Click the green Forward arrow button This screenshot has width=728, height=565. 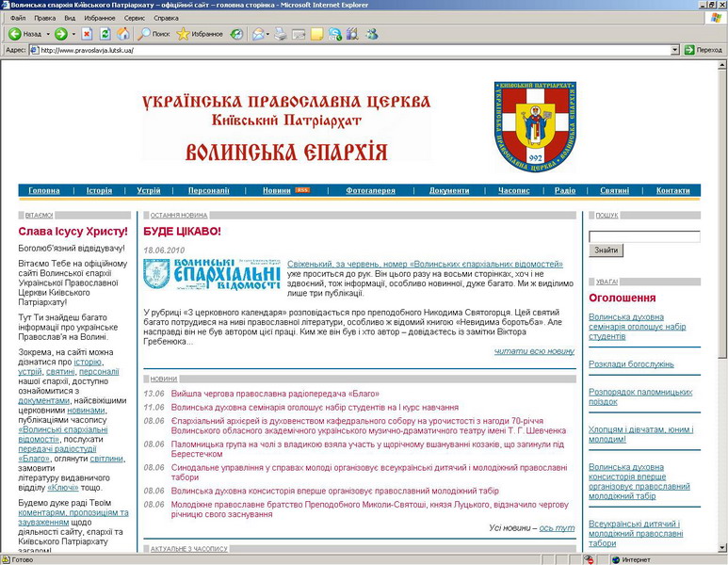(60, 34)
